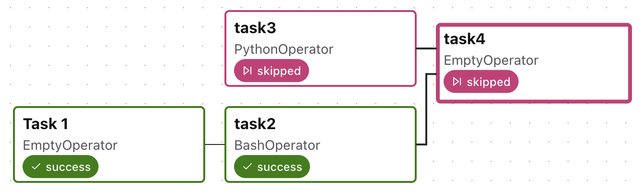Click the skipped status badge on task4
Screen dimensions: 644x192
coord(481,82)
